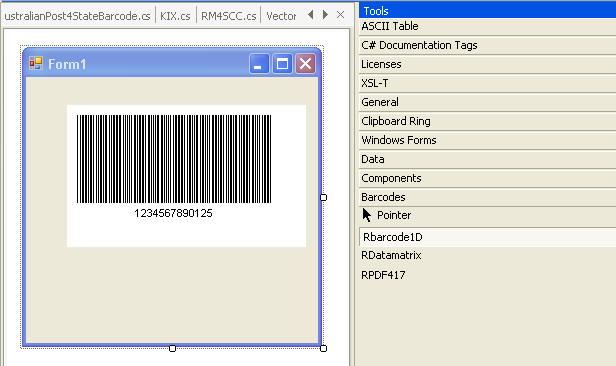
Task: Open the RM4SCC.cs tab
Action: [229, 16]
